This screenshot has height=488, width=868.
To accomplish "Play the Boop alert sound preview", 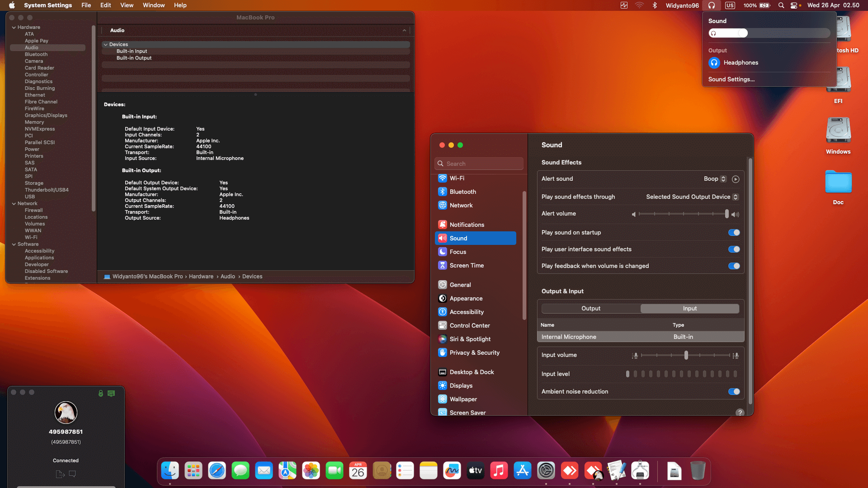I will 736,179.
